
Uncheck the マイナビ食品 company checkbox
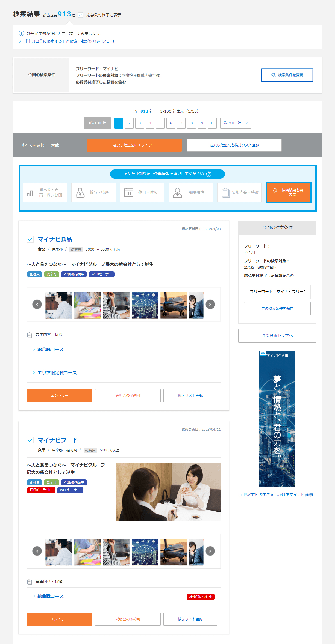point(30,239)
